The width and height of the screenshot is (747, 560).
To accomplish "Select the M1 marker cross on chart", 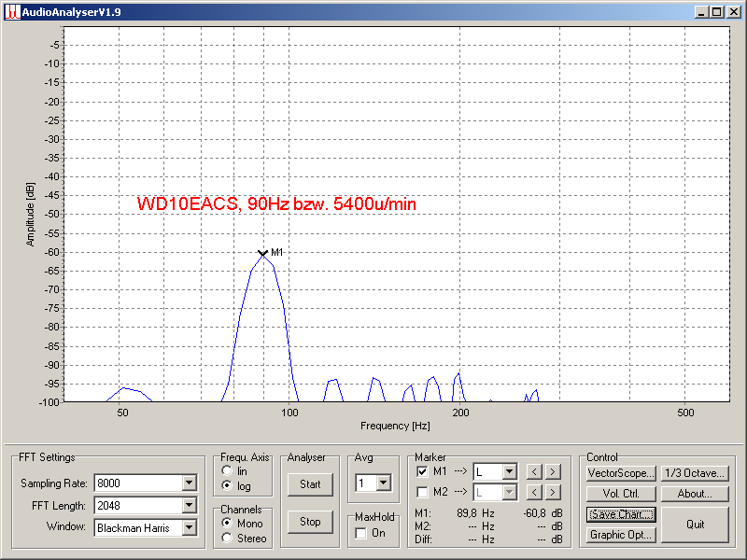I will point(262,253).
